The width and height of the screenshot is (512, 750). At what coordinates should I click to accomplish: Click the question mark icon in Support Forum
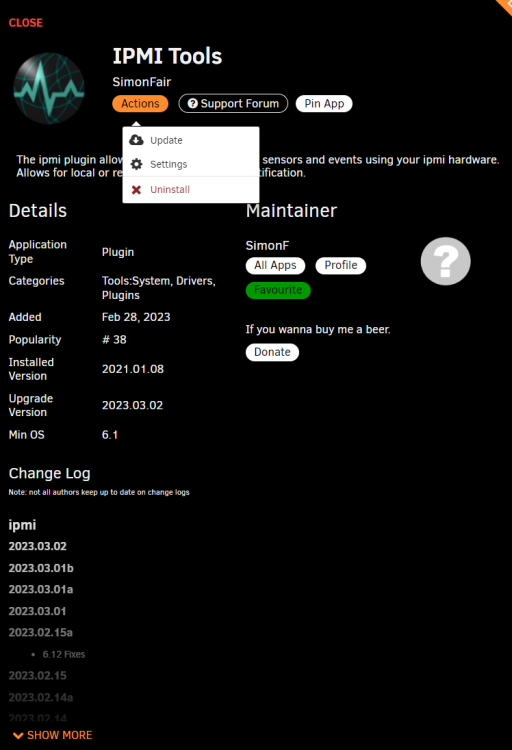[192, 104]
